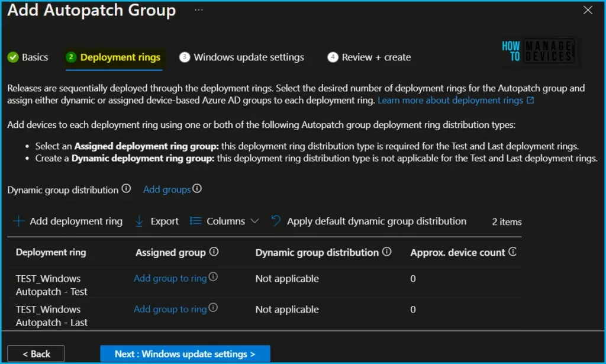Click the info icon beside the Dynamic group distribution label
Image resolution: width=606 pixels, height=364 pixels.
126,189
